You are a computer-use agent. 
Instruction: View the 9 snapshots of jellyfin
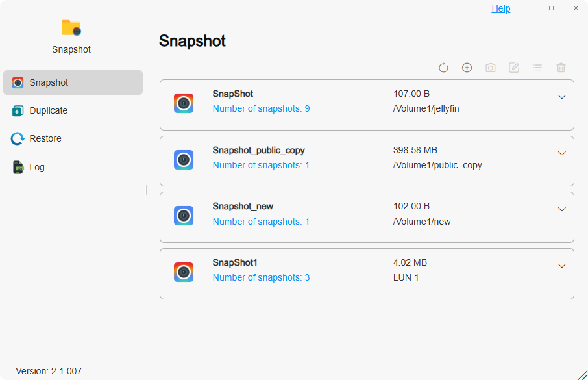tap(261, 108)
